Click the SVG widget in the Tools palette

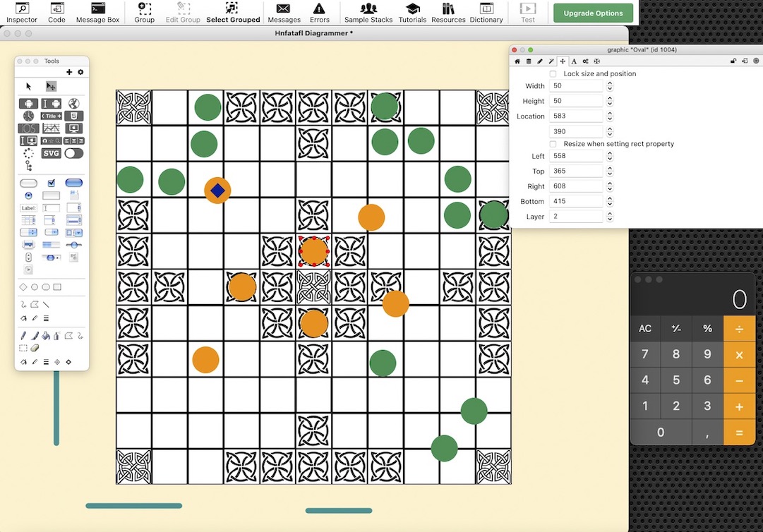[51, 153]
